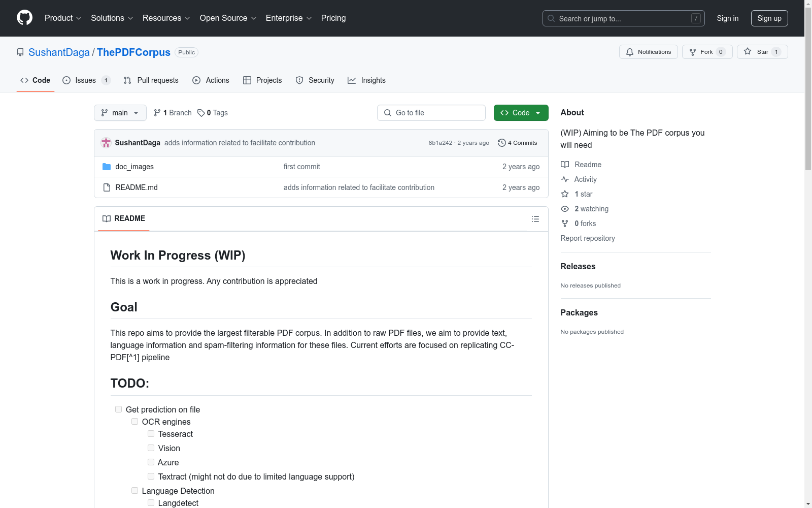
Task: Open the 4 Commits history link
Action: pyautogui.click(x=518, y=143)
